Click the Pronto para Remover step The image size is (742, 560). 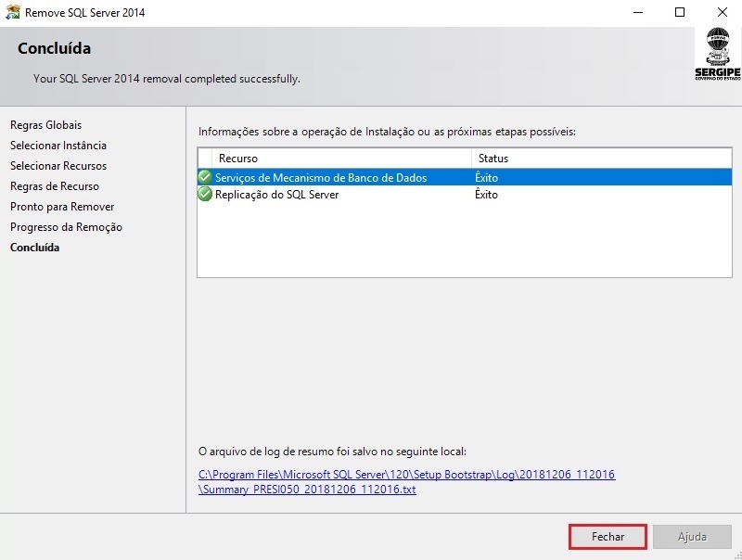(x=62, y=207)
